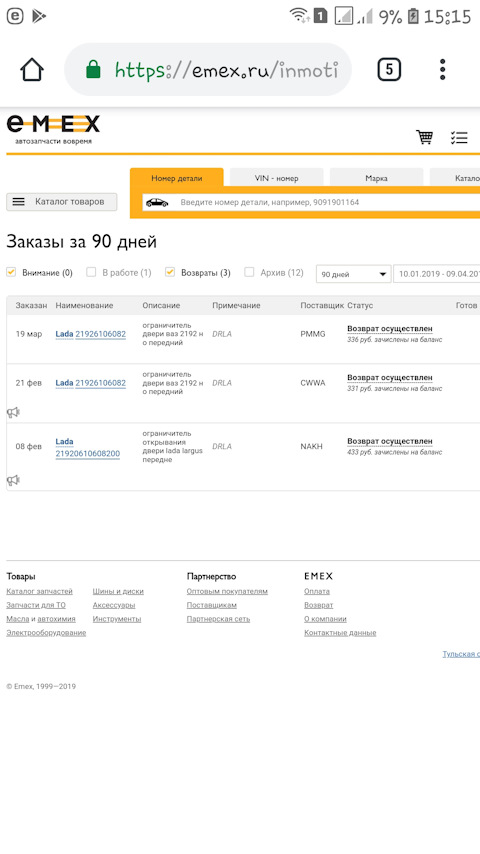Open Возврат footer link

(x=319, y=605)
